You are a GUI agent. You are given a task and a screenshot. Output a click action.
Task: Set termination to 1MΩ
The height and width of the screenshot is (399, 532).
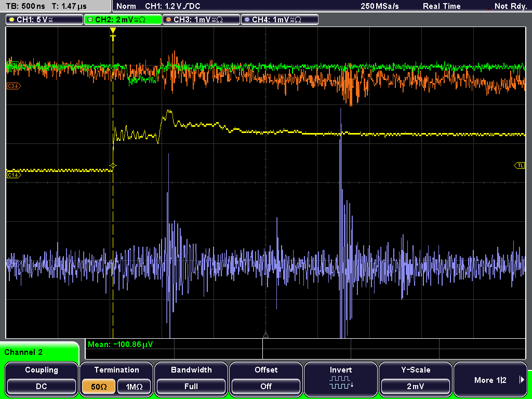pyautogui.click(x=134, y=387)
